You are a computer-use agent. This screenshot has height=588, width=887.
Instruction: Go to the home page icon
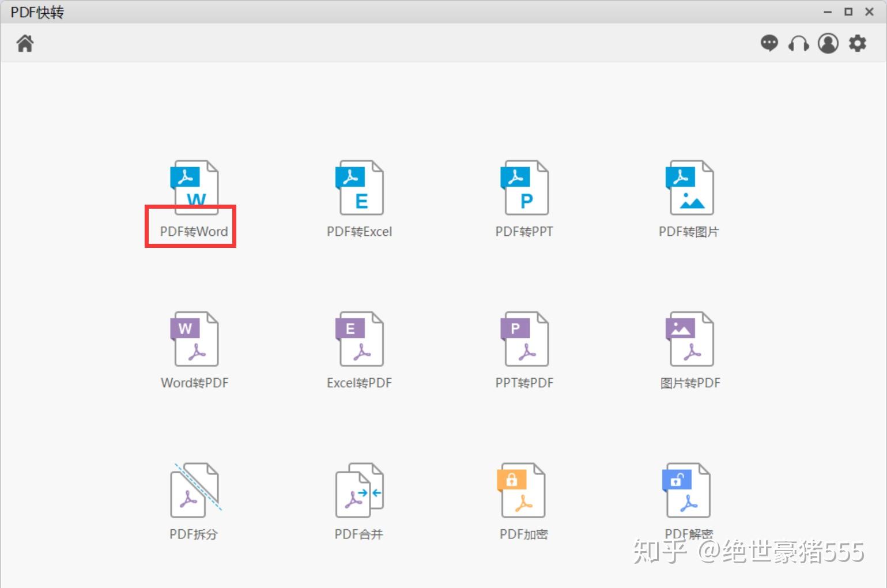tap(25, 43)
